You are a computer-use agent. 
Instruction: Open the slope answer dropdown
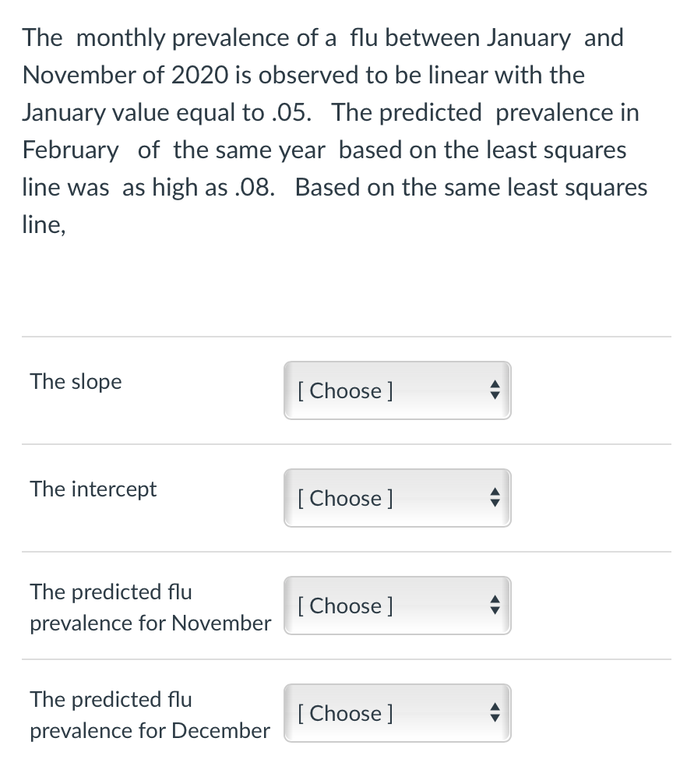point(397,390)
